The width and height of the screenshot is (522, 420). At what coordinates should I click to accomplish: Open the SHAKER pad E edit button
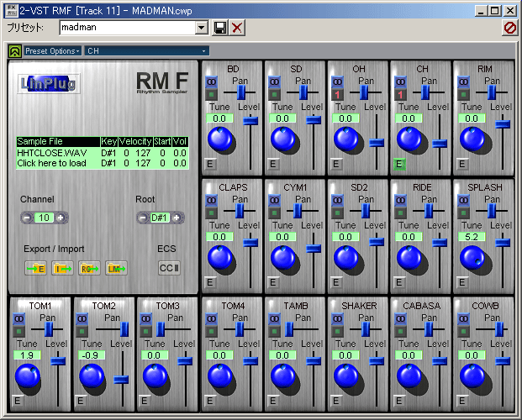coord(335,401)
